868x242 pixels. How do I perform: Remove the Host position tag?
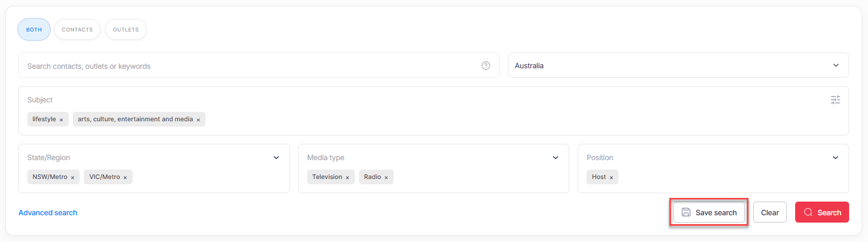(x=611, y=177)
